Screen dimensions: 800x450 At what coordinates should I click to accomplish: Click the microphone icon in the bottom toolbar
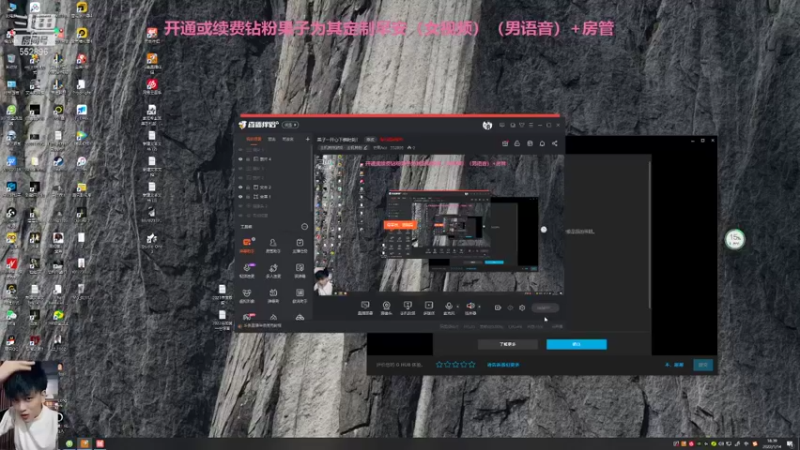(448, 307)
